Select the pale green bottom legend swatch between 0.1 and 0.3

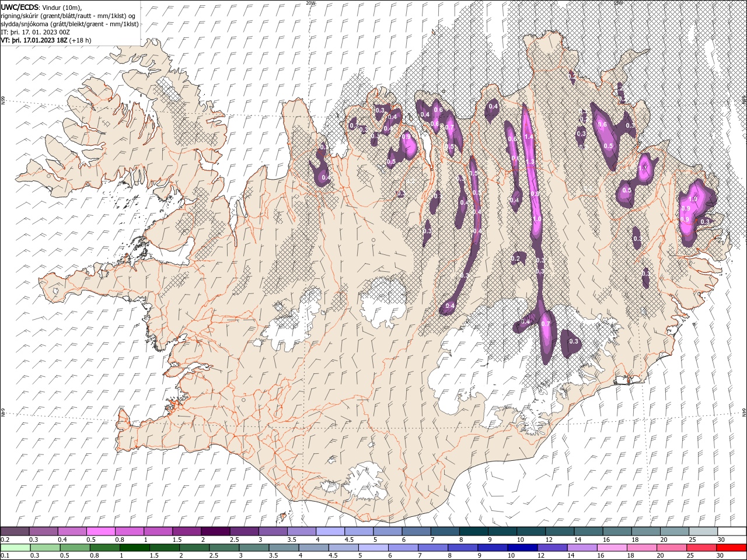16,548
